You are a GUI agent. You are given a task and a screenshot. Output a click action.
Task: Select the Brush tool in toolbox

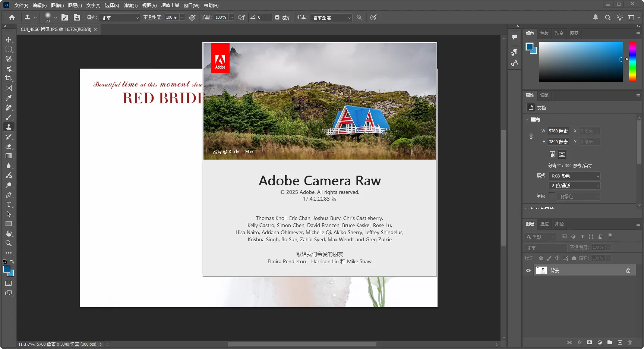point(9,117)
